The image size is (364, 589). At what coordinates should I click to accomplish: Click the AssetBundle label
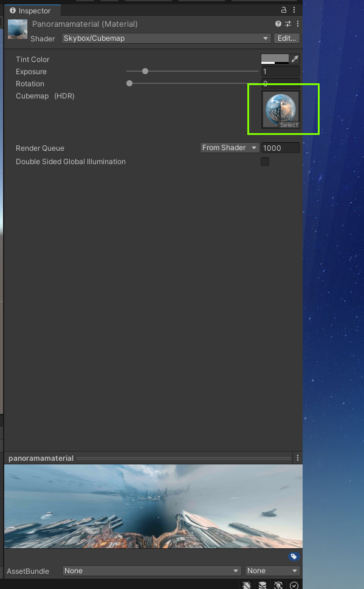point(28,571)
